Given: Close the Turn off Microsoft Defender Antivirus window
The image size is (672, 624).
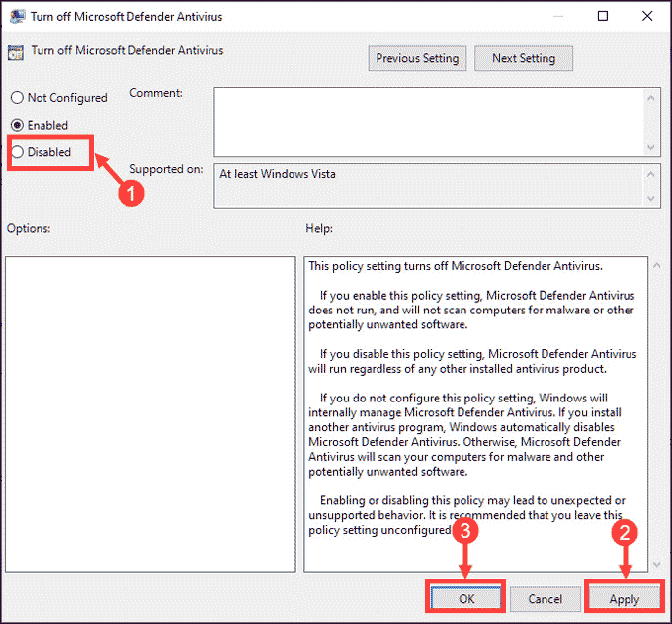Looking at the screenshot, I should [647, 16].
